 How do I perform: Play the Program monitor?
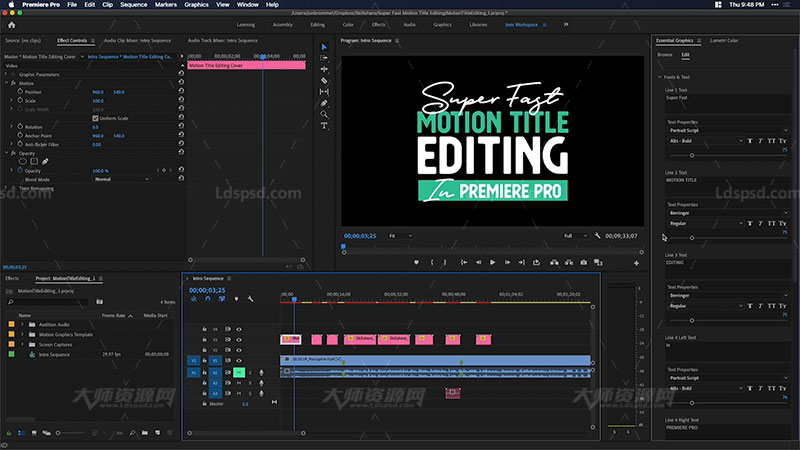click(492, 262)
